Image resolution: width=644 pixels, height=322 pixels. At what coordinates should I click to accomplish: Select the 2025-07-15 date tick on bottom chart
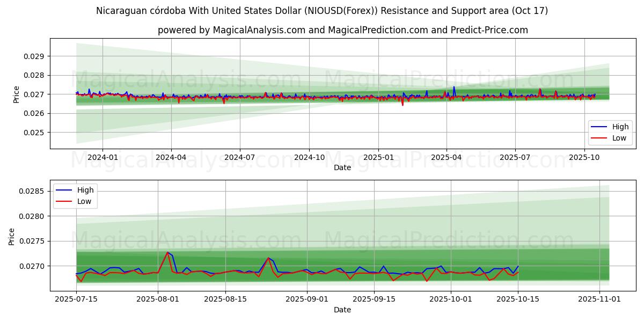click(76, 299)
